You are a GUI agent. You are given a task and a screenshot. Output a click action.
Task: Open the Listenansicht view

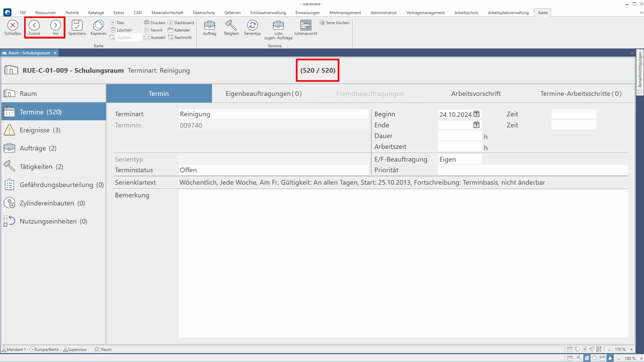[x=306, y=25]
